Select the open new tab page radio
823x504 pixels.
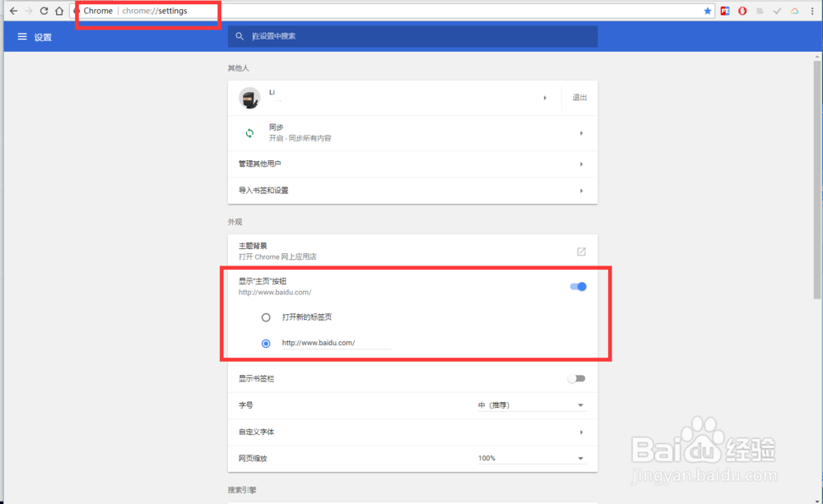pyautogui.click(x=266, y=317)
